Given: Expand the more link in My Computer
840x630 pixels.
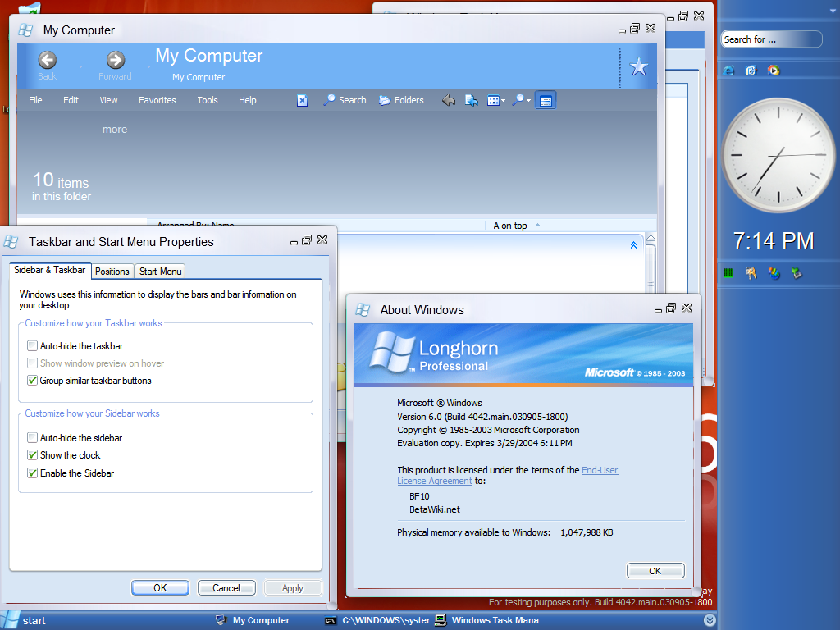Looking at the screenshot, I should point(115,129).
